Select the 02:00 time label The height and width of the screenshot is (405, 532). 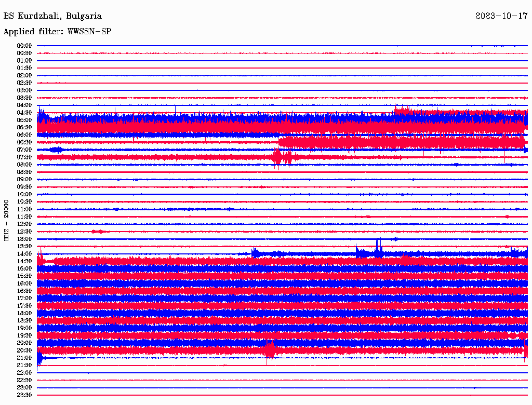pyautogui.click(x=24, y=75)
